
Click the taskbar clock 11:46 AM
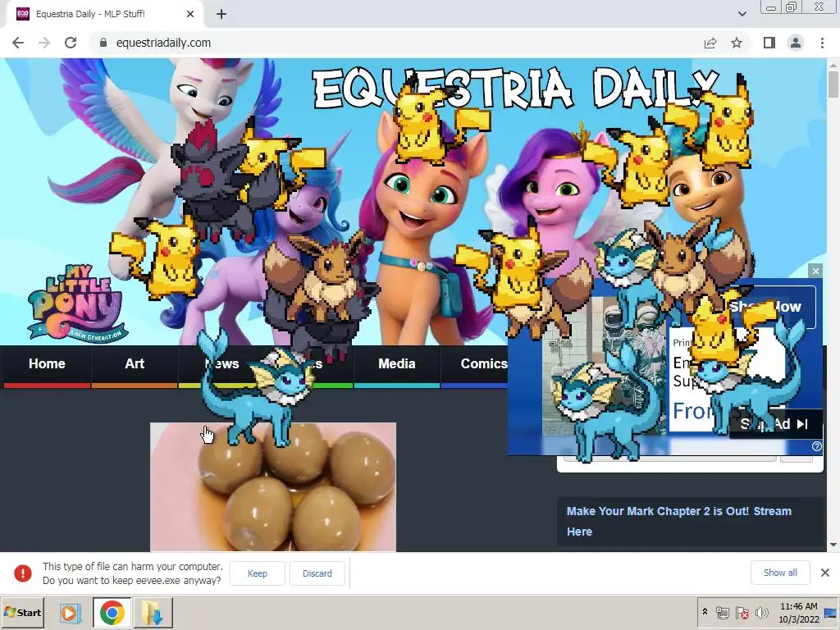point(798,606)
